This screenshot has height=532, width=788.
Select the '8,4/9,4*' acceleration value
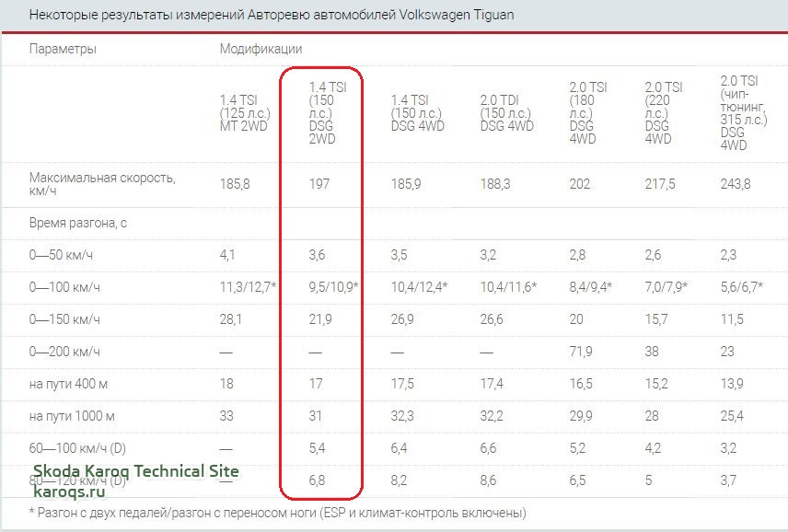point(590,287)
